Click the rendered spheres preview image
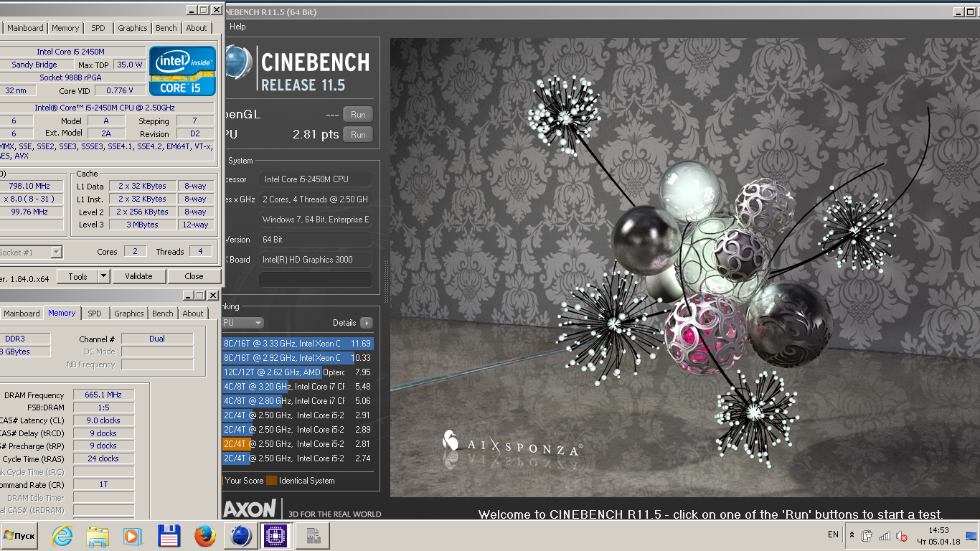The width and height of the screenshot is (980, 551). (684, 267)
